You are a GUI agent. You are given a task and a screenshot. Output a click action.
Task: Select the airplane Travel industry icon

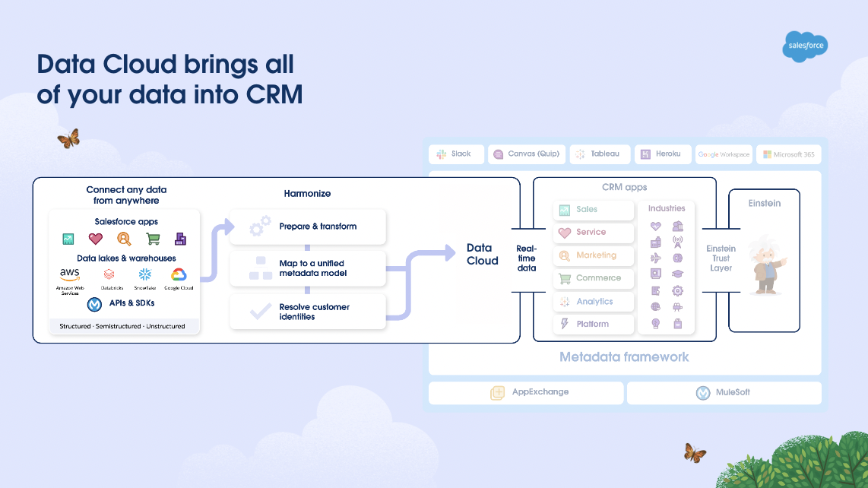click(x=655, y=258)
